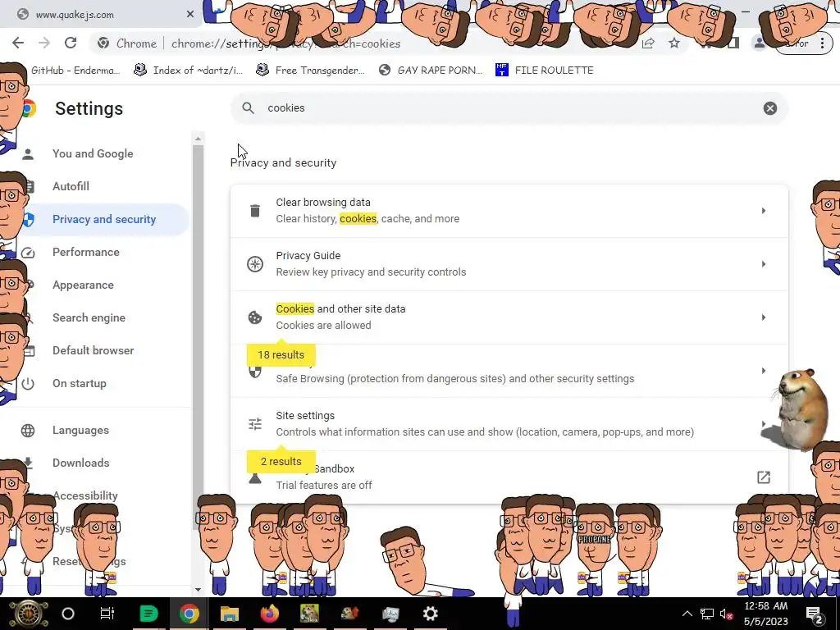Open the Appearance settings section
Viewport: 840px width, 630px height.
tap(83, 285)
